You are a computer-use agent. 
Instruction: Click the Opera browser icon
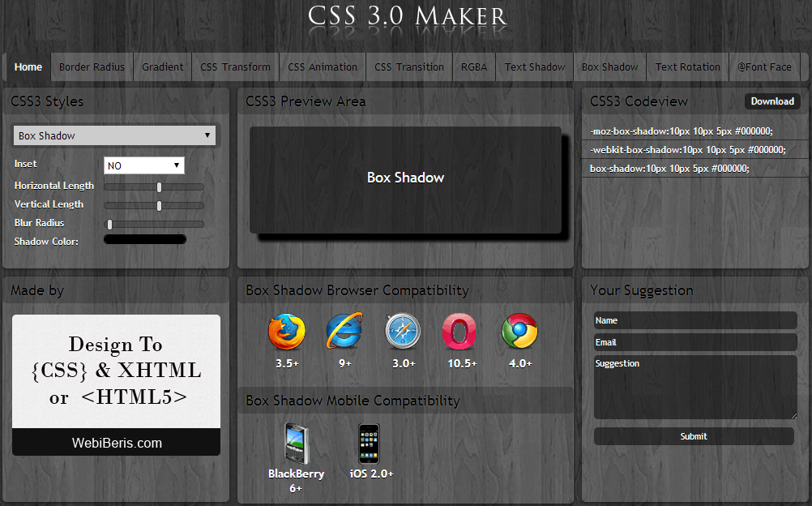click(459, 332)
